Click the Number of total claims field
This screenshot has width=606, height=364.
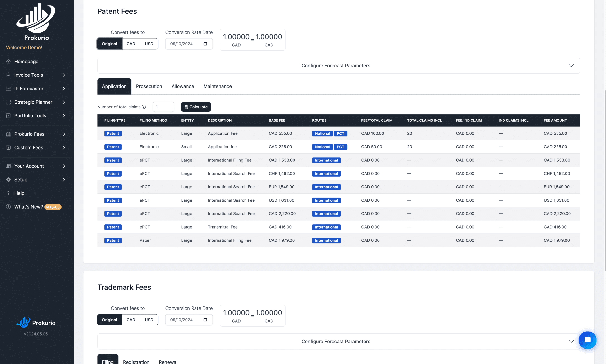(x=163, y=107)
